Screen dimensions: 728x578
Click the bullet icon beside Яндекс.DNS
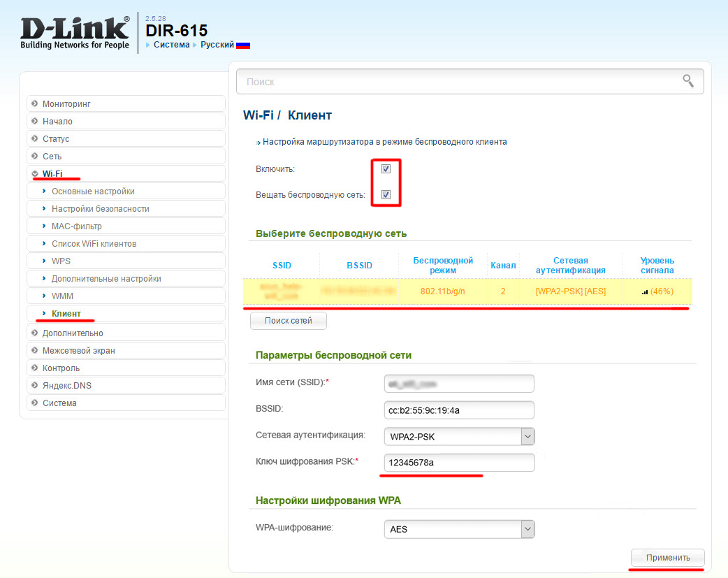[34, 385]
